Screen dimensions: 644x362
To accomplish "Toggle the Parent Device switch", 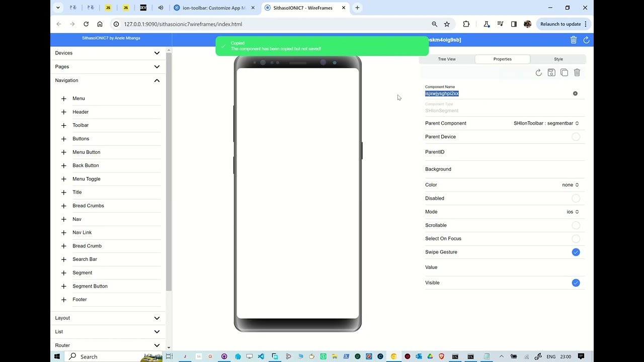I will 576,137.
